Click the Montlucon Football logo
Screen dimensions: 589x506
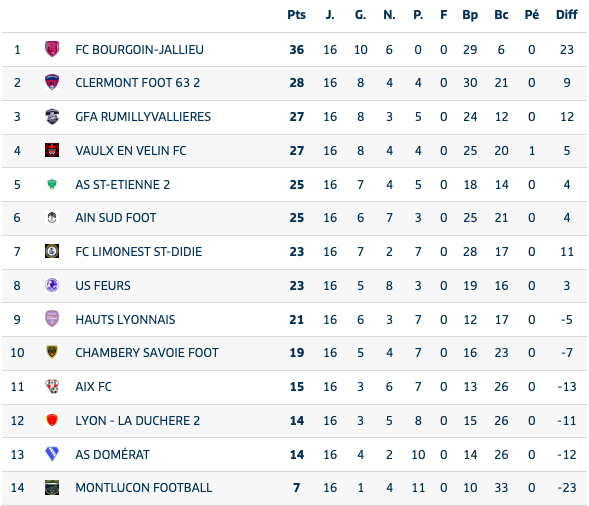point(52,487)
